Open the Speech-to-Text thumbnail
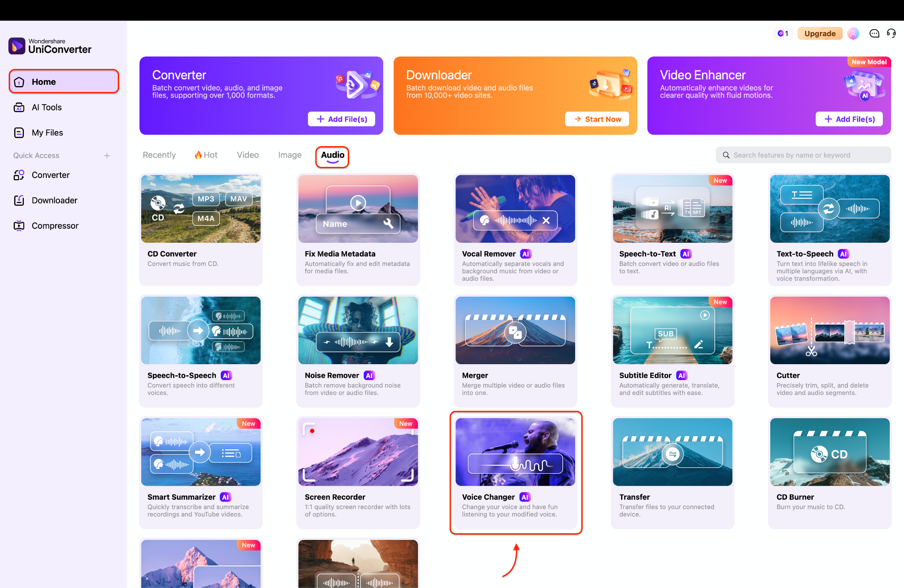 point(673,209)
